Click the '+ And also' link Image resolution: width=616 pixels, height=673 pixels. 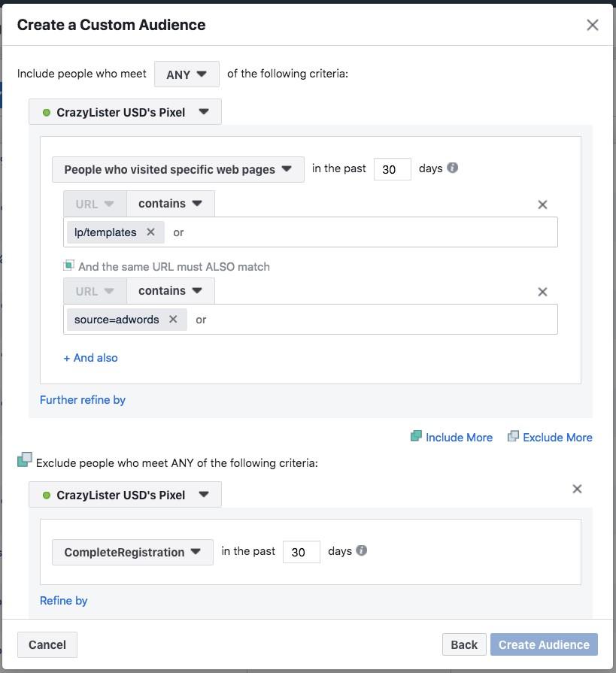click(90, 358)
